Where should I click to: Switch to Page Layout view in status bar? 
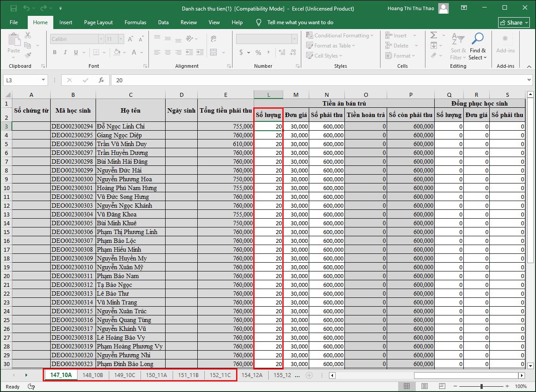(x=424, y=386)
